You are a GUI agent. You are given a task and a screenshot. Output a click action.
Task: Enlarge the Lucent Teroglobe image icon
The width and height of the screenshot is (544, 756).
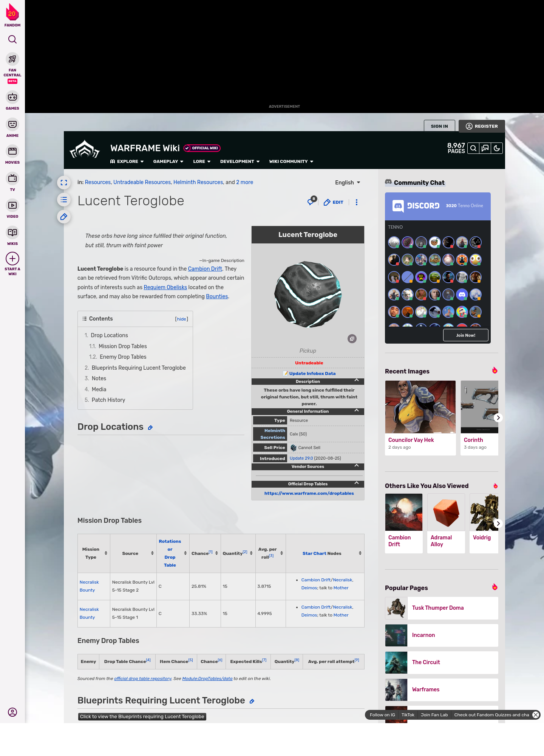pyautogui.click(x=352, y=339)
